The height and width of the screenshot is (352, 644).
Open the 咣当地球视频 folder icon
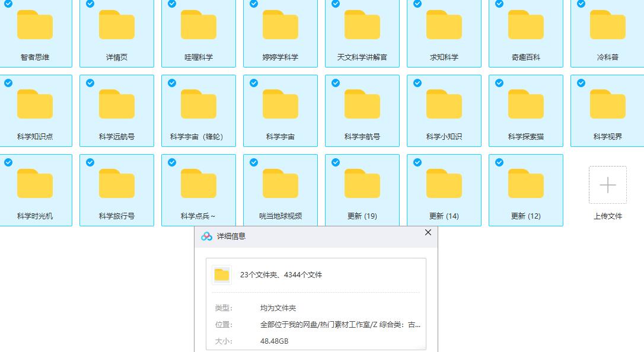[280, 183]
